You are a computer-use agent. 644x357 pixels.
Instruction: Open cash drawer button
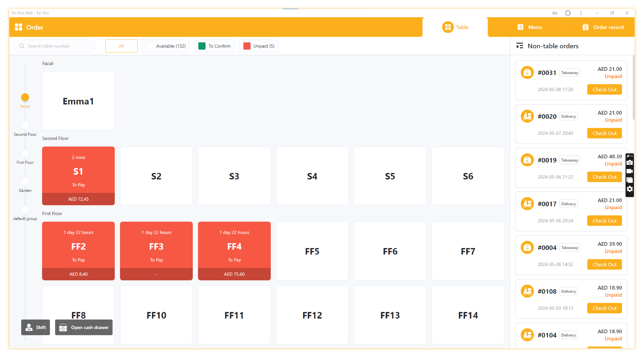pos(84,327)
